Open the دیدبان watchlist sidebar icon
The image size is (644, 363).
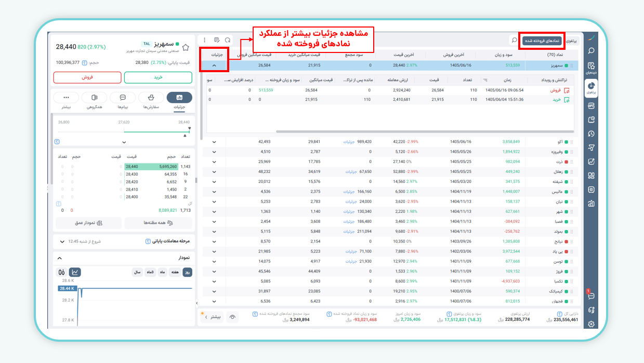pos(591,68)
